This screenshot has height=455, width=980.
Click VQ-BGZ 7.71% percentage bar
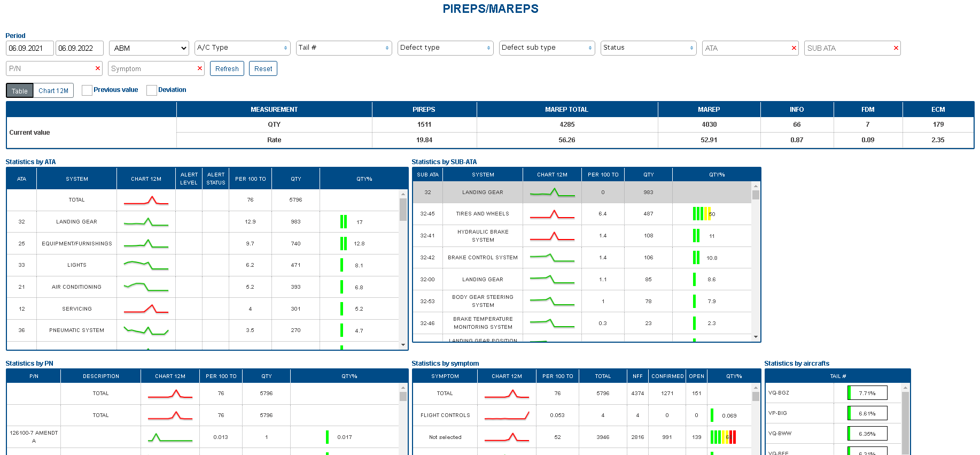click(x=867, y=393)
